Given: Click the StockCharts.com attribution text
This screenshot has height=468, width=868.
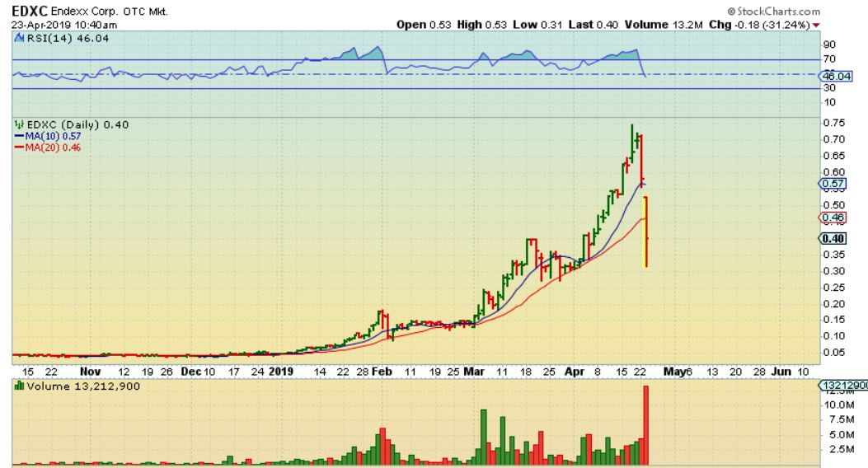Looking at the screenshot, I should pyautogui.click(x=774, y=11).
